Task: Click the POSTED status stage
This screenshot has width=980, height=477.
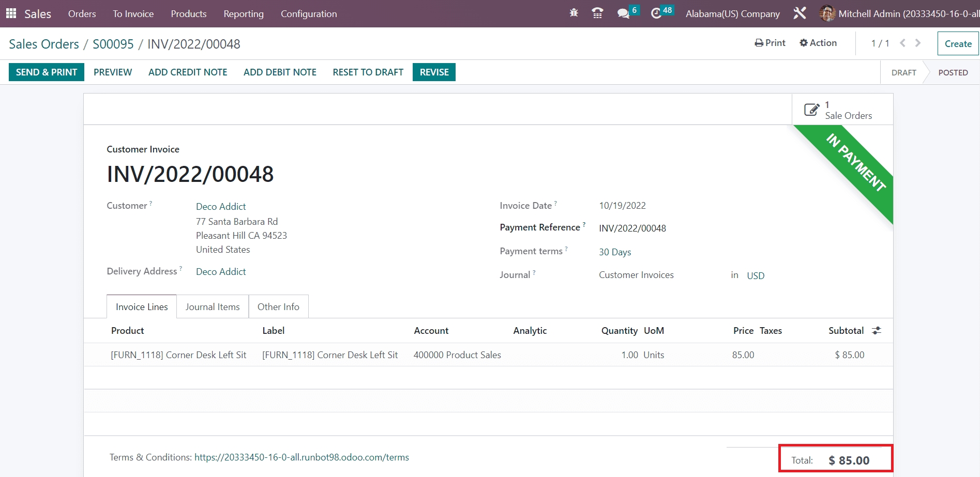Action: (953, 73)
